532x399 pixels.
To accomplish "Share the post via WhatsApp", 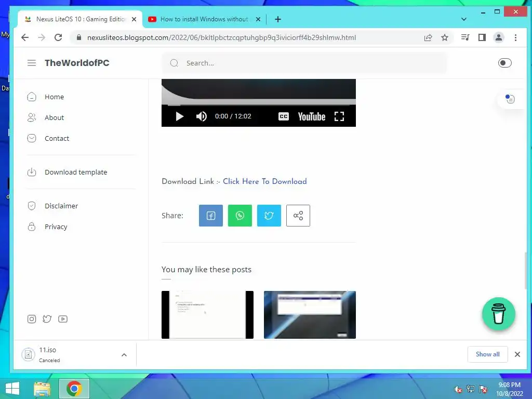I will 240,216.
